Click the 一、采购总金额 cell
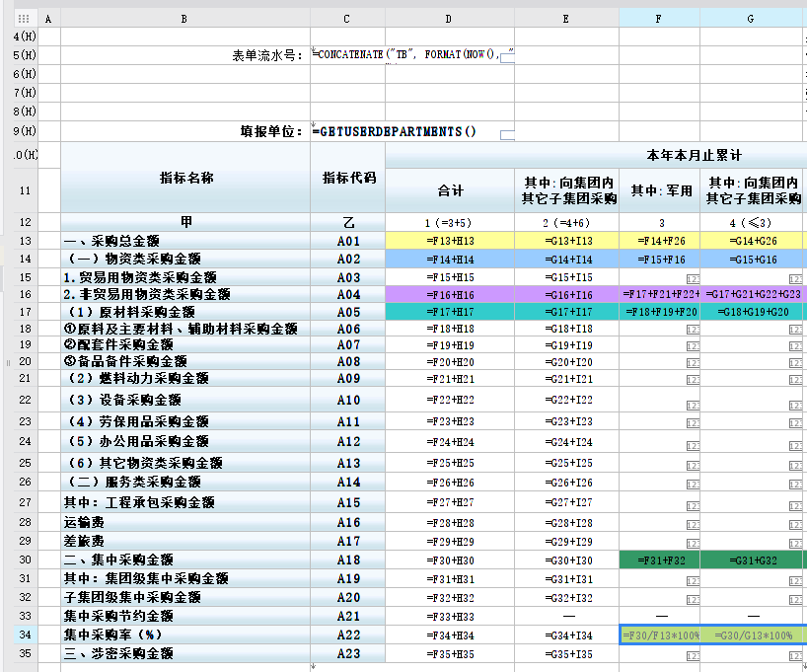Screen dimensions: 807x672 (x=185, y=241)
